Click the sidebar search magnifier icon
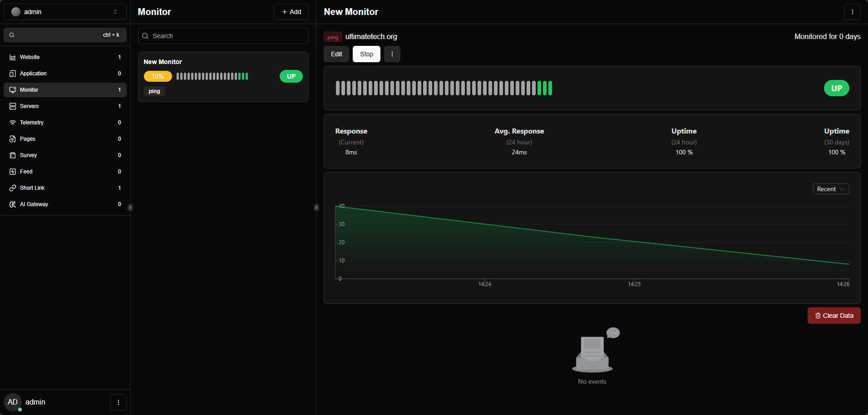This screenshot has height=415, width=868. [12, 35]
